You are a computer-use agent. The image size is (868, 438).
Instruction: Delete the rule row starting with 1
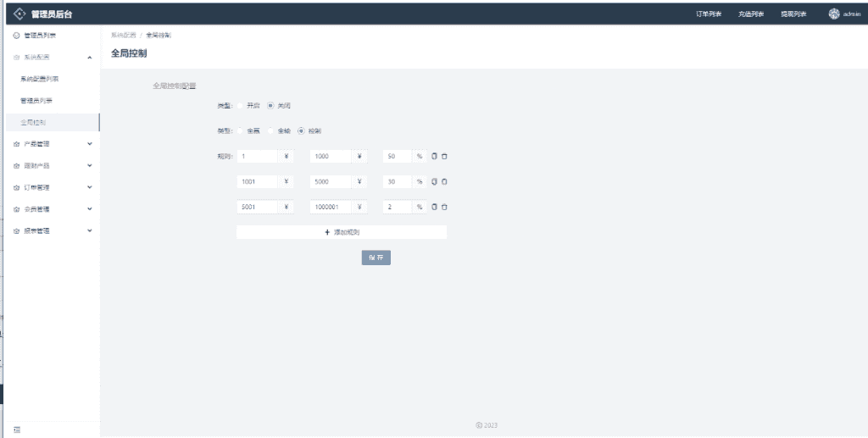pyautogui.click(x=444, y=156)
